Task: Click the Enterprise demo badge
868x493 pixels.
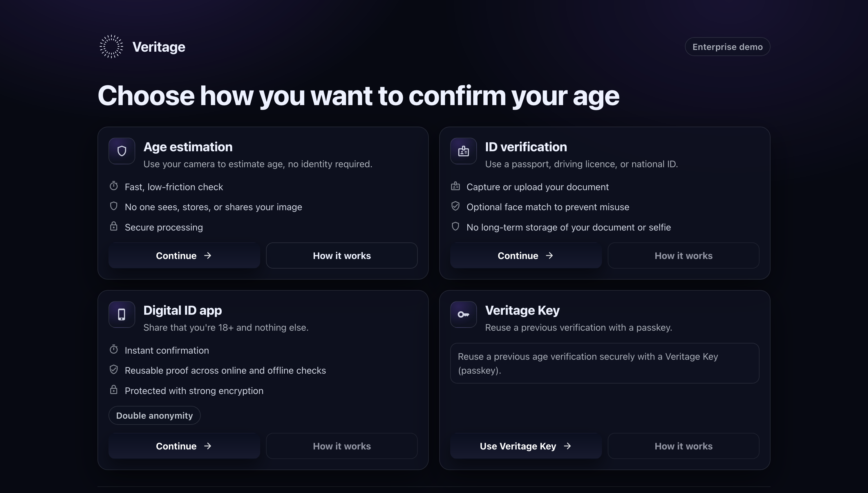Action: pos(727,47)
